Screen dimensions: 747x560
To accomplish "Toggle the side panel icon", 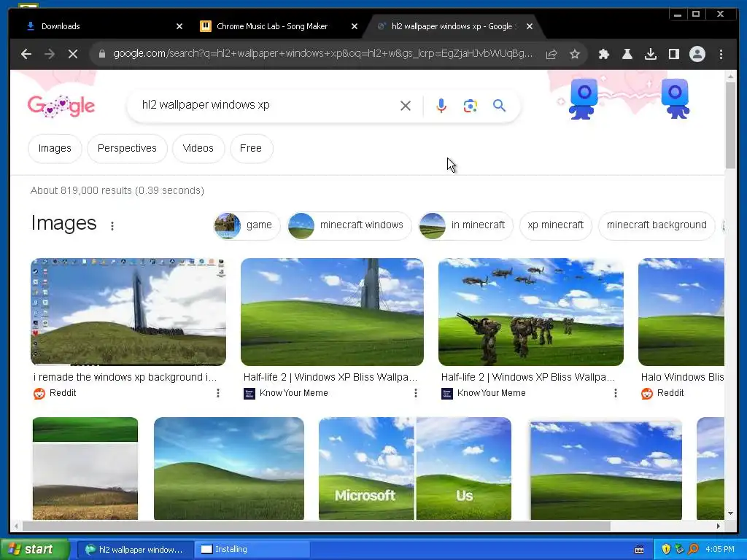I will (673, 54).
